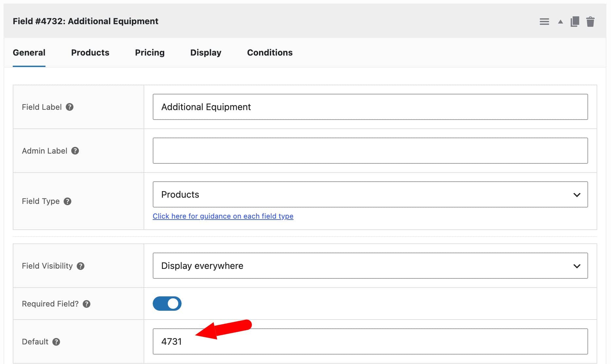Screen dimensions: 611x364
Task: Click the Field #4732 header title
Action: [86, 21]
